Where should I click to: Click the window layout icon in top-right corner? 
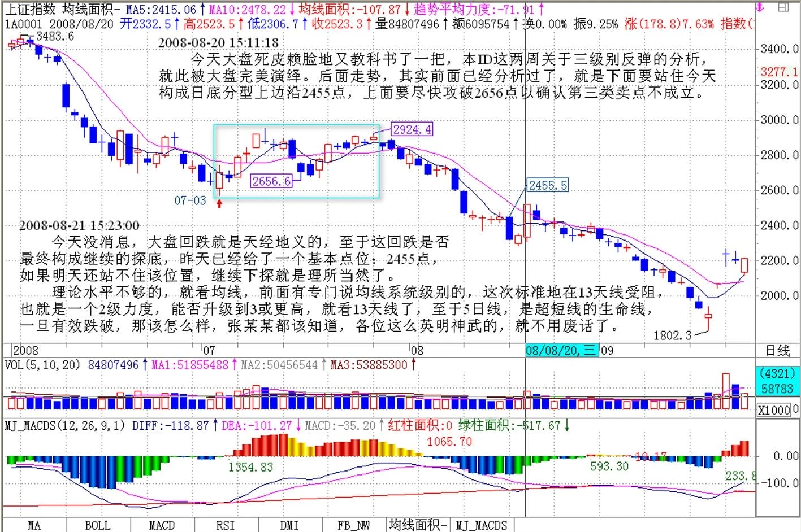(x=783, y=7)
